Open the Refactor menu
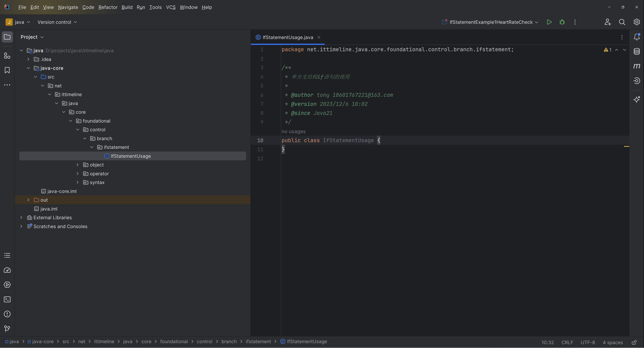The height and width of the screenshot is (348, 644). click(108, 7)
